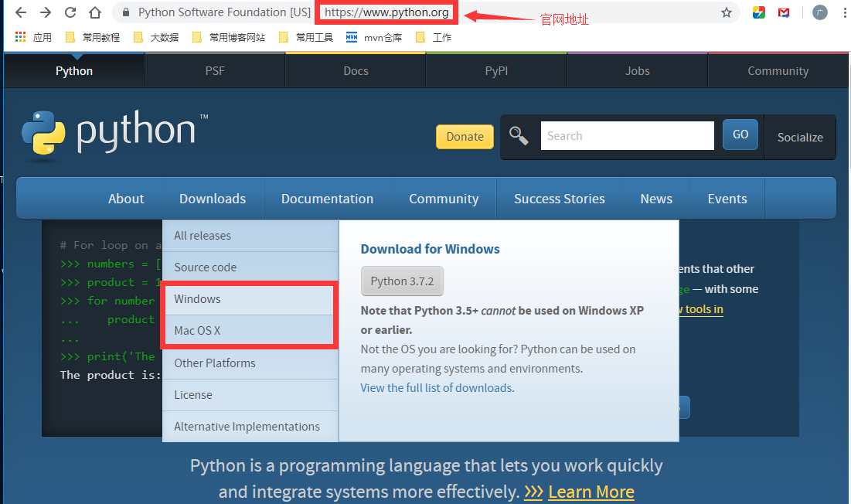Open the browser profile avatar

[819, 12]
